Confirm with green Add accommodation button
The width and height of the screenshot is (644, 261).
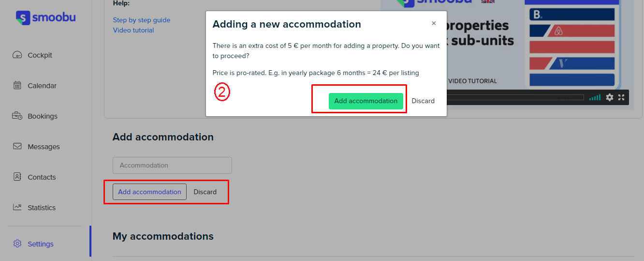pos(366,101)
